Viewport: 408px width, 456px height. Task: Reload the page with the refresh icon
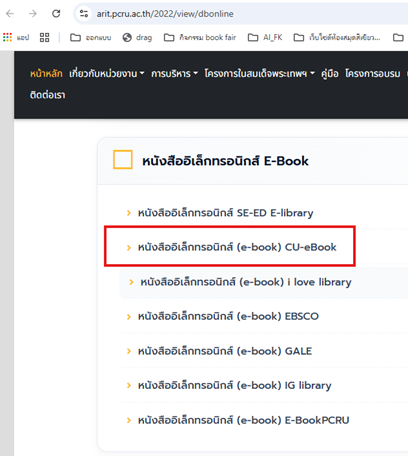tap(56, 14)
